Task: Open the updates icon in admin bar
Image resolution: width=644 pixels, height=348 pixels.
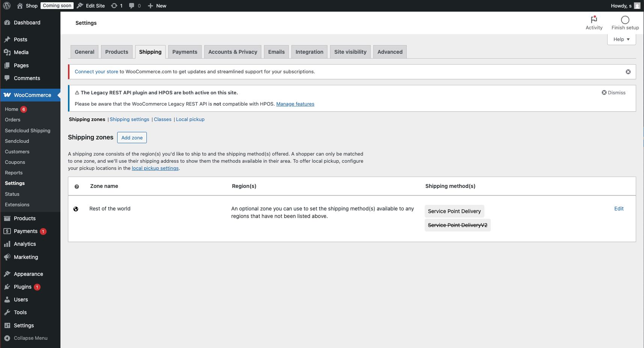Action: click(114, 6)
